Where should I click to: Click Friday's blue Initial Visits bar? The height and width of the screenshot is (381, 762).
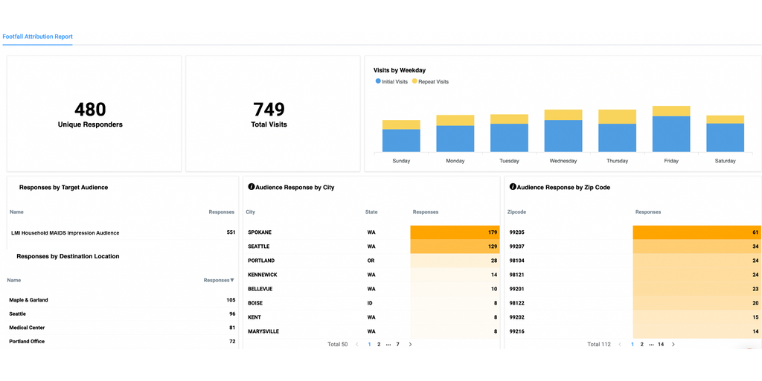click(671, 134)
